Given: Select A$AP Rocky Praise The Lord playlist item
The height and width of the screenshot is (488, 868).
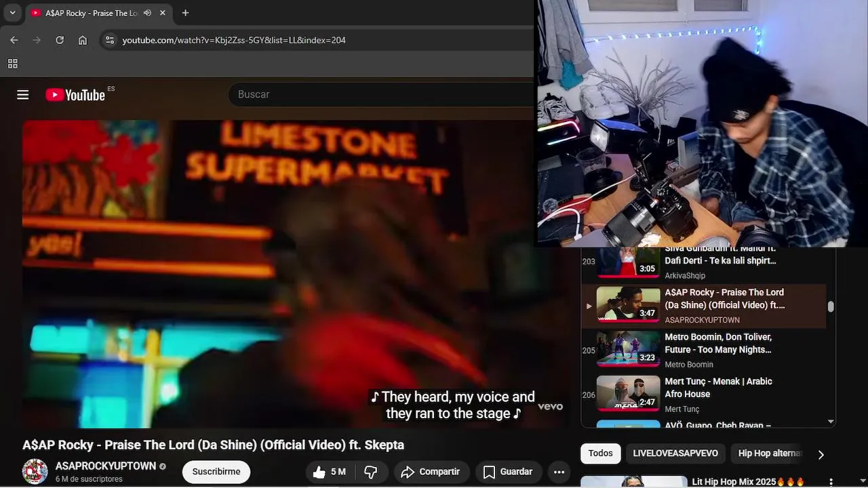Looking at the screenshot, I should pos(704,306).
